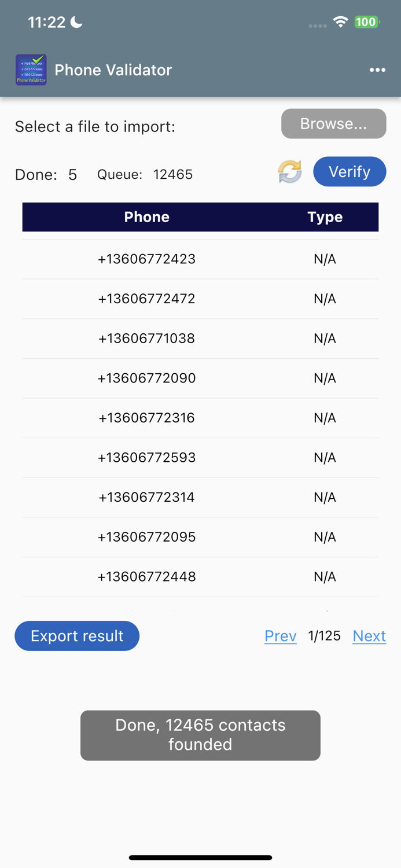401x868 pixels.
Task: Tap the Wi-Fi status icon
Action: [340, 22]
